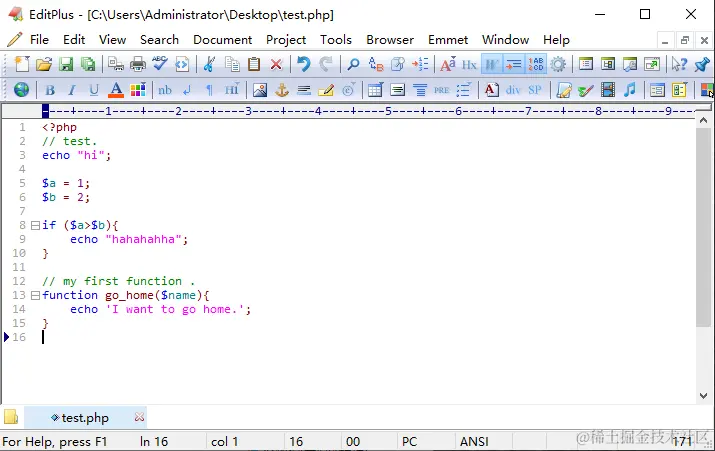
Task: Insert anchor link icon
Action: click(x=282, y=90)
